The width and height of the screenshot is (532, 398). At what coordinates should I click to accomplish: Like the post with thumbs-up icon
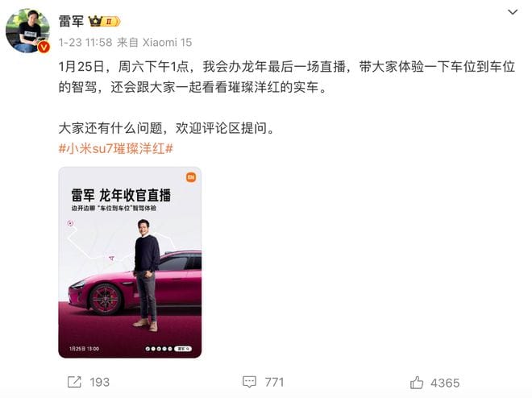tap(417, 383)
